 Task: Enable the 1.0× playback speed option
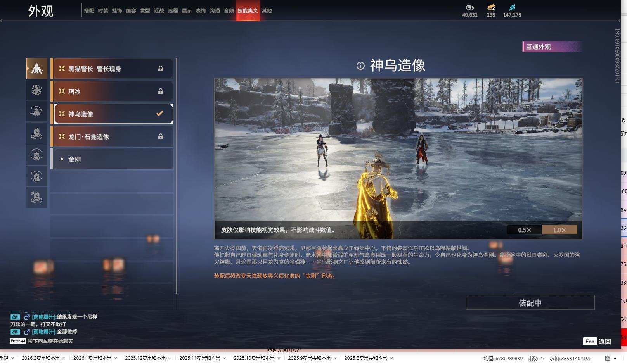tap(559, 229)
